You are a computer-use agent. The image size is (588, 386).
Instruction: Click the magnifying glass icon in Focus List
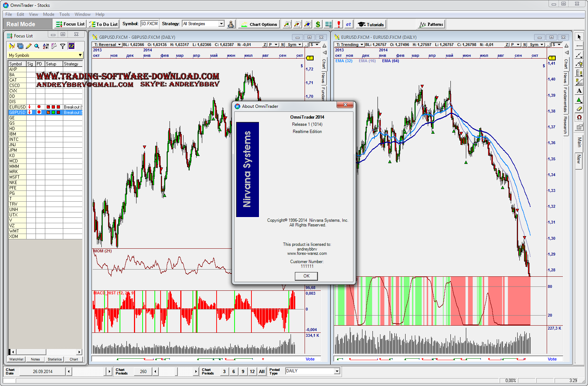[37, 46]
